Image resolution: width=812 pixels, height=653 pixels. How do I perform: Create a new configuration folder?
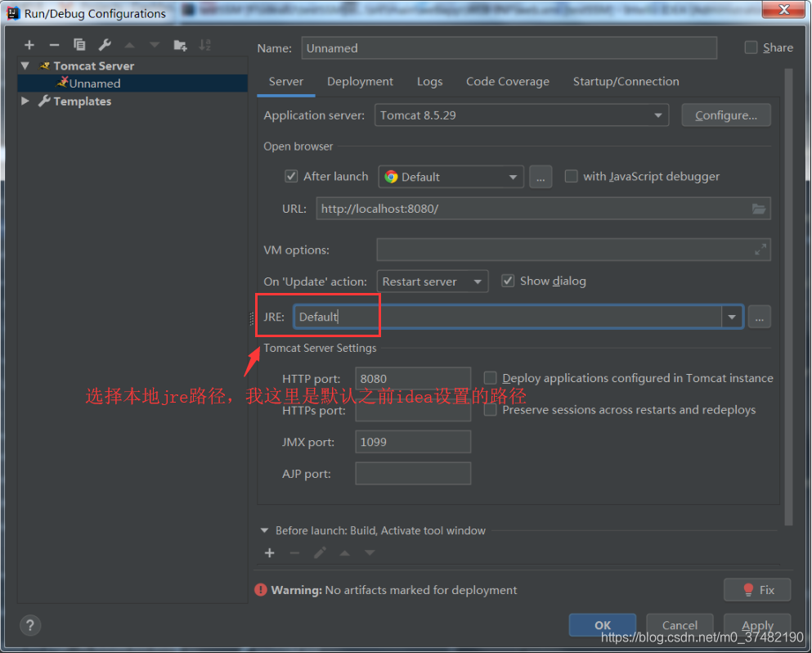coord(180,45)
